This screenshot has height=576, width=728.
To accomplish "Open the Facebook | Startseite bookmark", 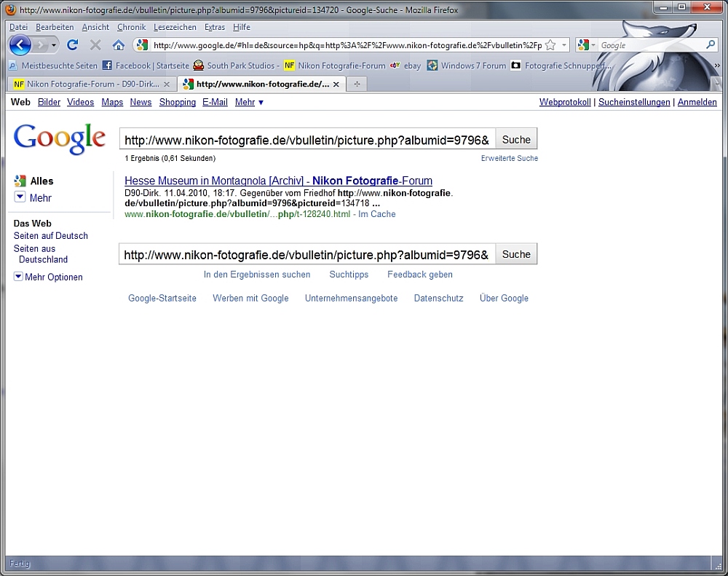I will [146, 66].
